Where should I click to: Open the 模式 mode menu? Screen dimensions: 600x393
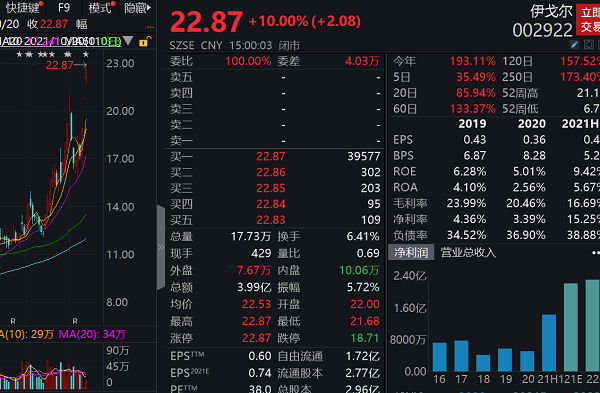coord(101,8)
